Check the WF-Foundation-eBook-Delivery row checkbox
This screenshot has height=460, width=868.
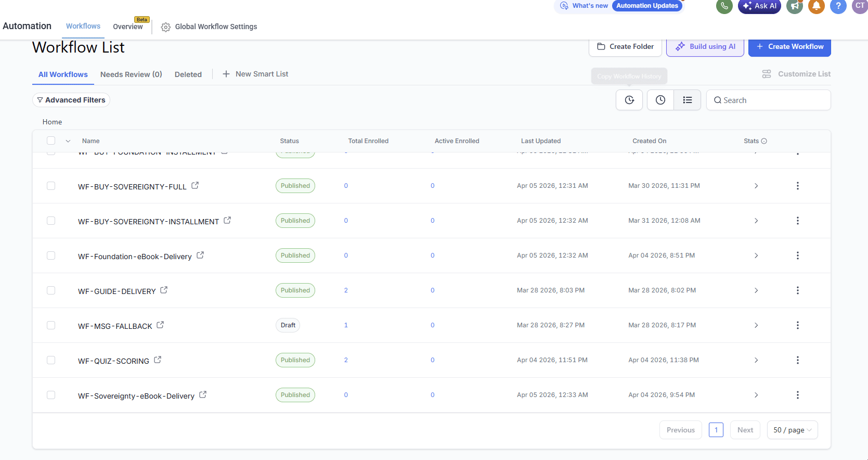pyautogui.click(x=51, y=255)
